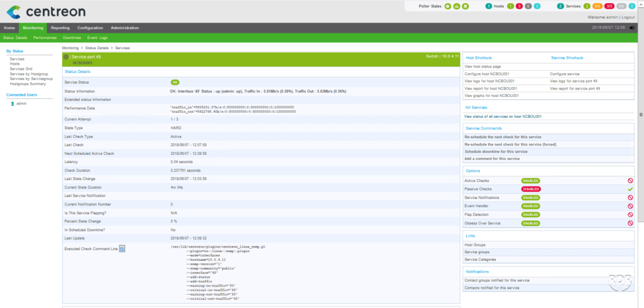Disable Service Notifications via red icon
The height and width of the screenshot is (308, 644).
coord(630,198)
